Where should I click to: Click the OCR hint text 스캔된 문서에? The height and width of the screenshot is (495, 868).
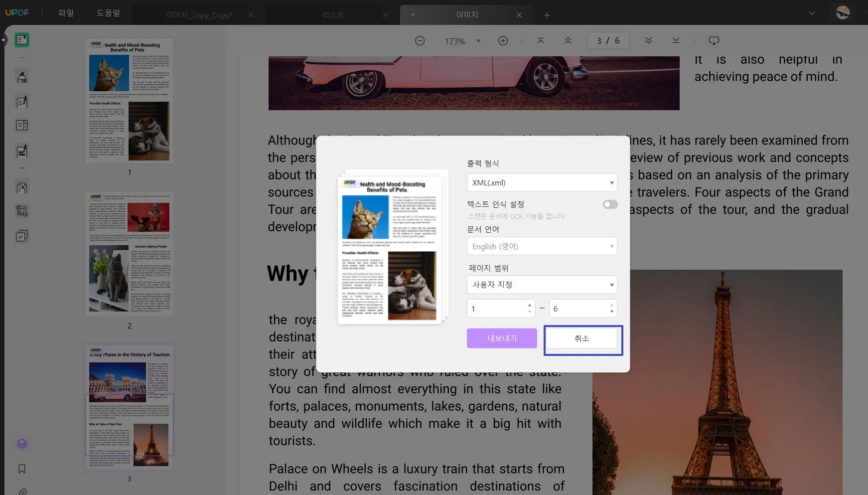[516, 216]
